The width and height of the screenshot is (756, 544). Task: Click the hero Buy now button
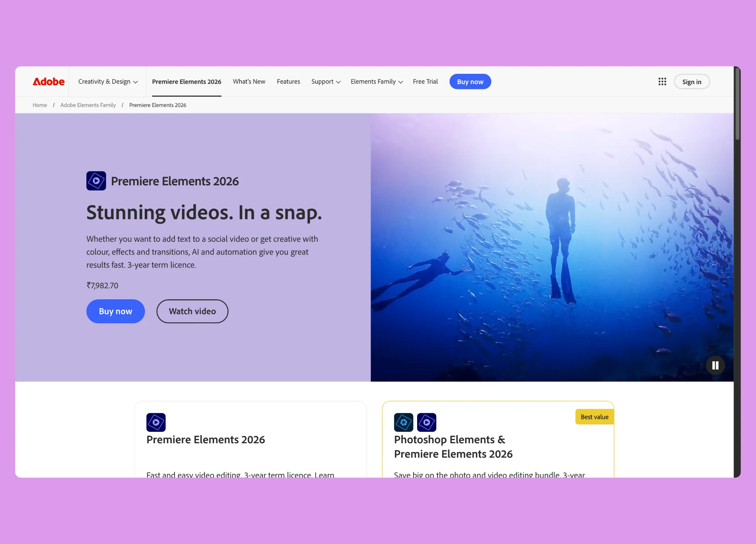coord(116,311)
